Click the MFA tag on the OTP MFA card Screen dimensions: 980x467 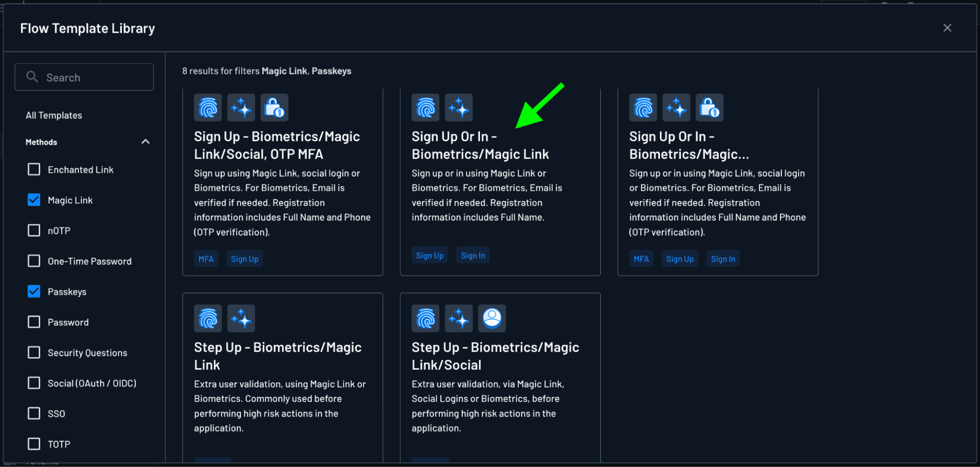point(206,258)
